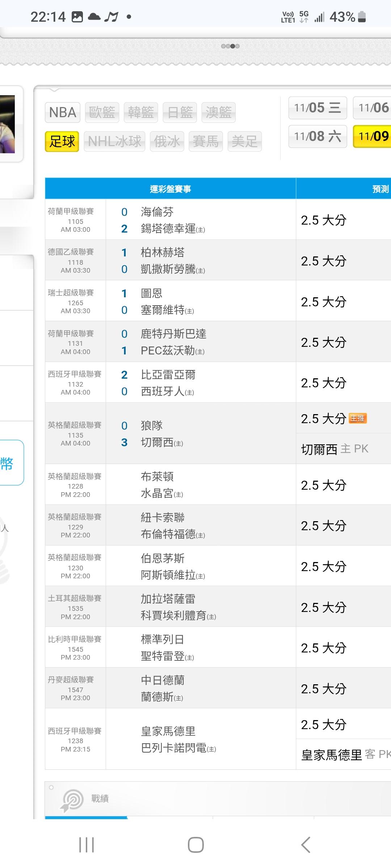Tap the battery status icon
391x868 pixels.
coord(362,17)
